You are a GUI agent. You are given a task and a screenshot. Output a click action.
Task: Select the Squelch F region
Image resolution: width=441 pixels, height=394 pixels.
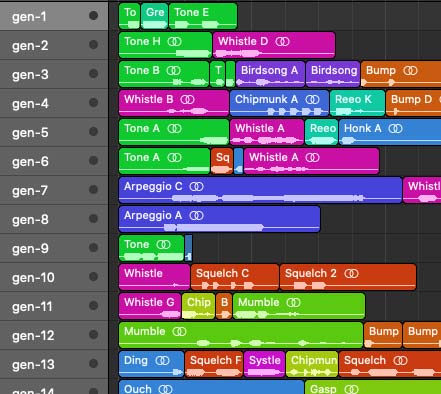tap(214, 364)
